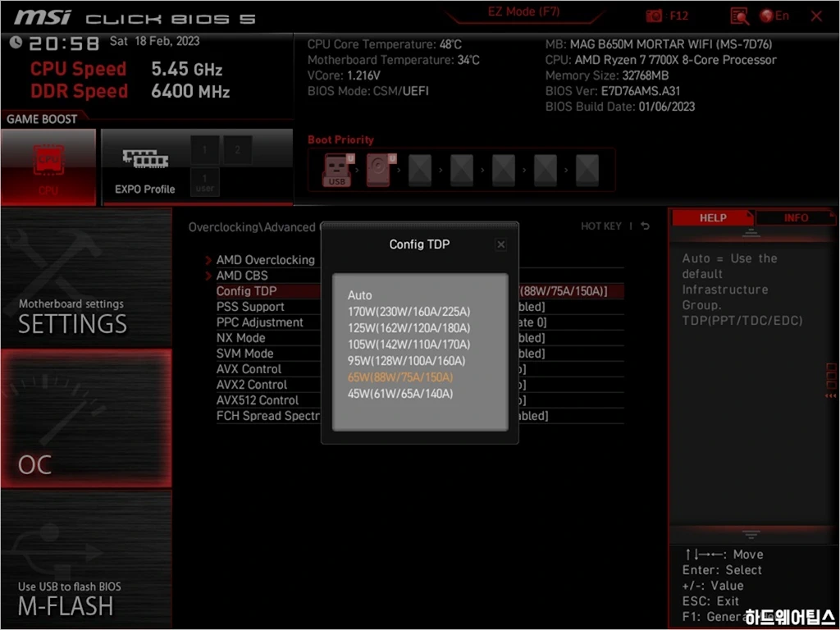The image size is (840, 630).
Task: Click the seventh boot priority slot
Action: pos(587,170)
